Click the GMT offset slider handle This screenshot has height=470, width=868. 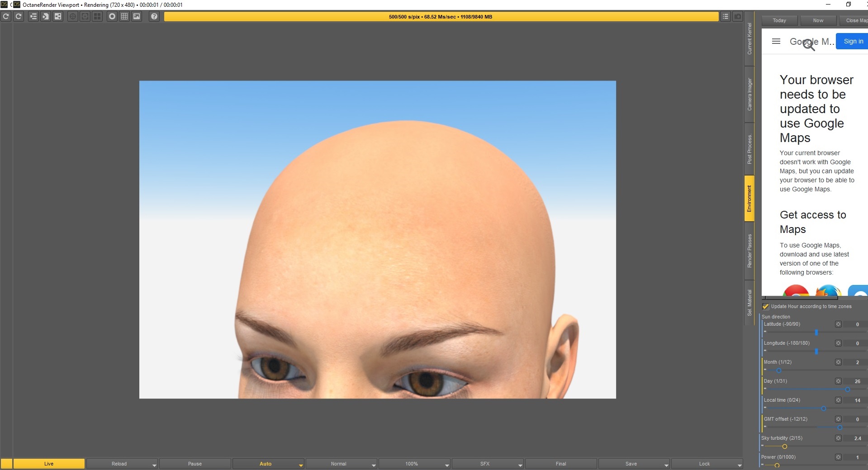(x=840, y=427)
